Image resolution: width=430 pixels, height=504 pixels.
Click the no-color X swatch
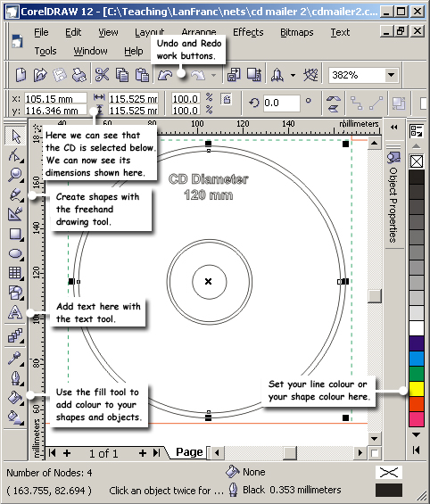(417, 161)
